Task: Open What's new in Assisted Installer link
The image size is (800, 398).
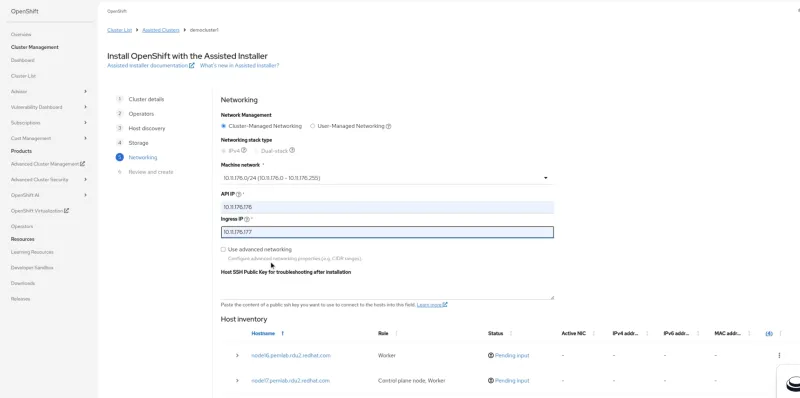Action: click(239, 65)
